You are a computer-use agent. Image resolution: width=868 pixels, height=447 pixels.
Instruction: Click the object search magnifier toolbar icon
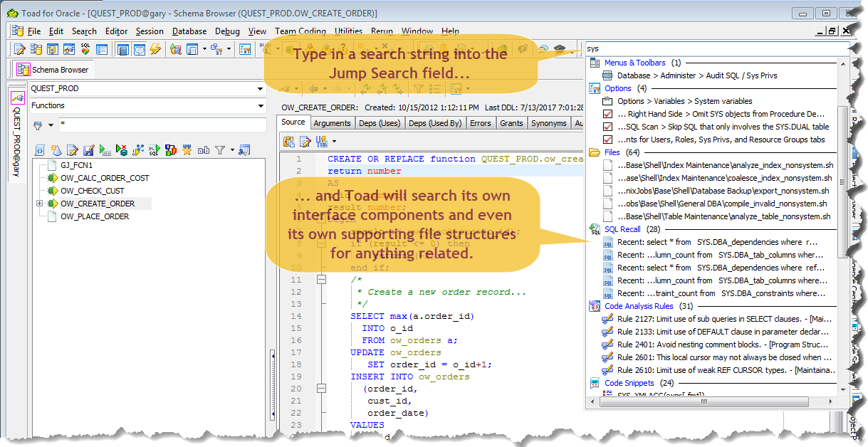point(175,49)
